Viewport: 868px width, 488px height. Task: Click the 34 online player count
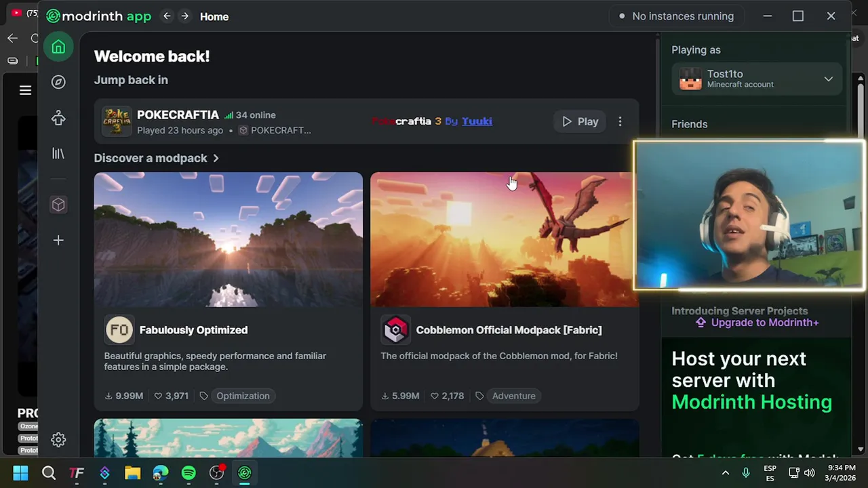(250, 115)
